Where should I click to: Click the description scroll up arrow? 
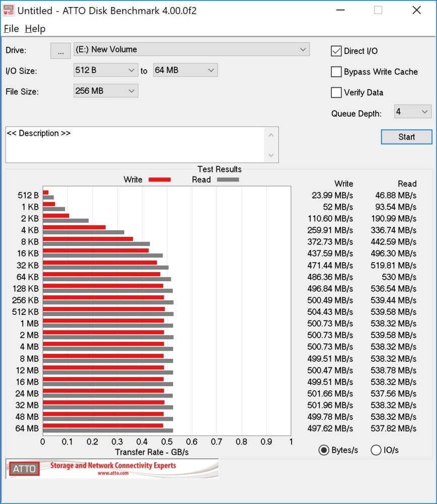271,135
